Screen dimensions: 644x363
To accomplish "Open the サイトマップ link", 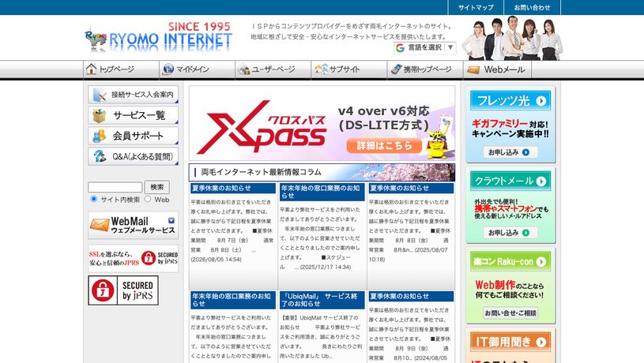I will tap(476, 7).
